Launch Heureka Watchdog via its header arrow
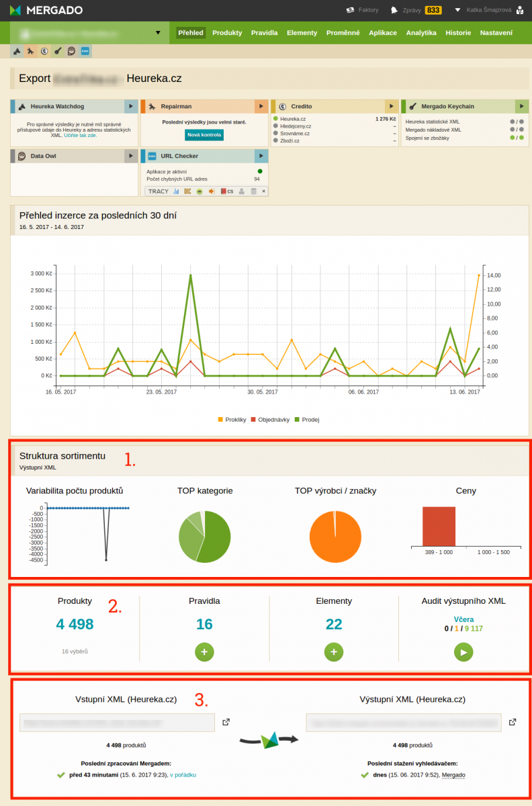This screenshot has height=806, width=532. pos(131,106)
